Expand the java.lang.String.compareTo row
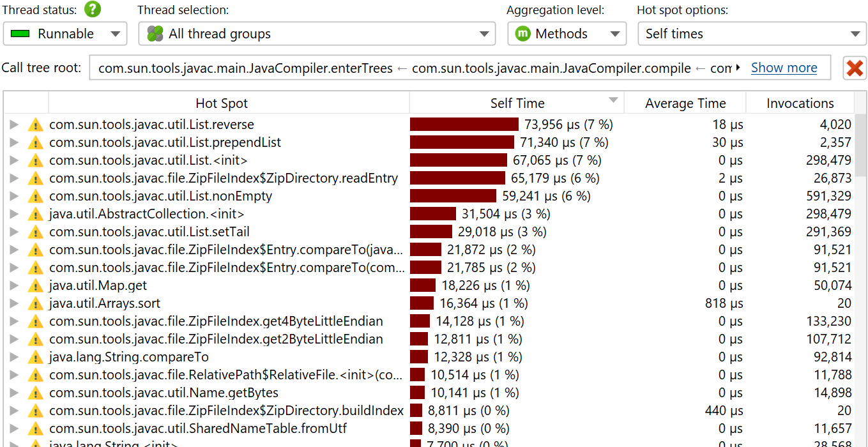868x447 pixels. point(14,357)
